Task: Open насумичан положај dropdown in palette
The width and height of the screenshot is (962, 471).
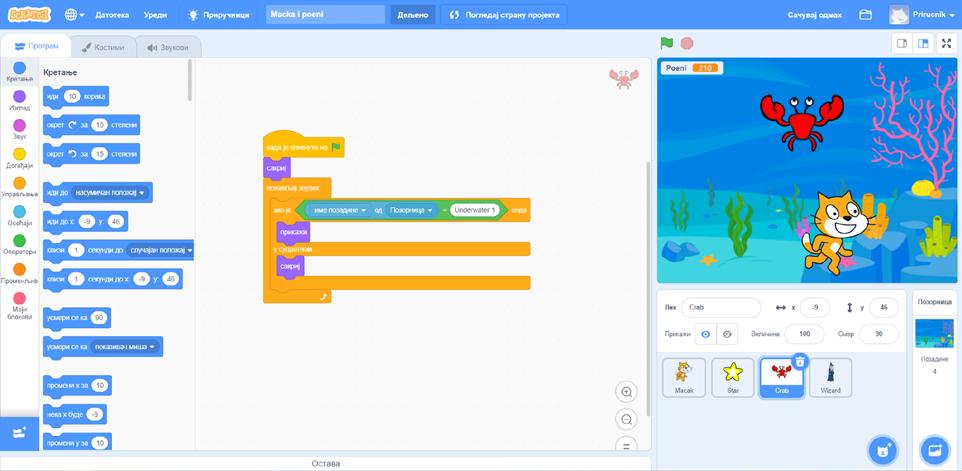Action: [111, 193]
